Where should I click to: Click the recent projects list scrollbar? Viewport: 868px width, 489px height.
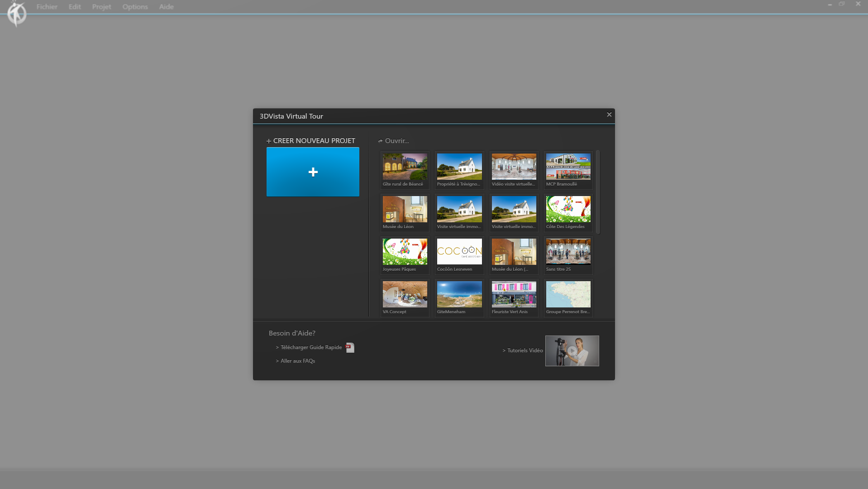pos(598,192)
